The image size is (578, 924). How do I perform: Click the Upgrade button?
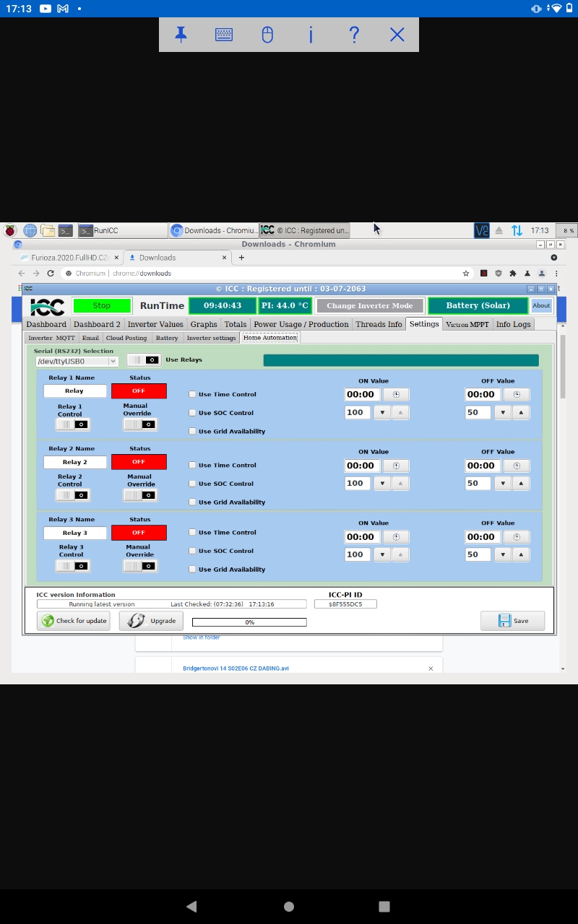(x=152, y=621)
